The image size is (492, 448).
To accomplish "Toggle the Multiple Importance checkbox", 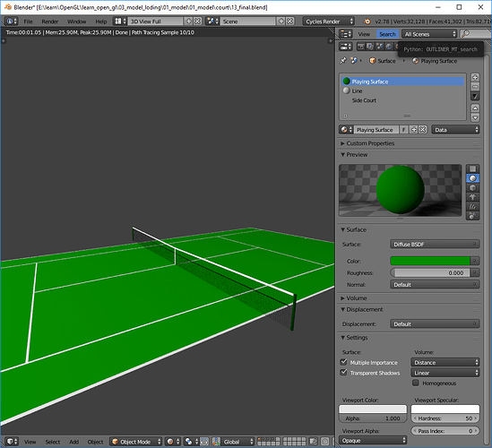I will [344, 362].
